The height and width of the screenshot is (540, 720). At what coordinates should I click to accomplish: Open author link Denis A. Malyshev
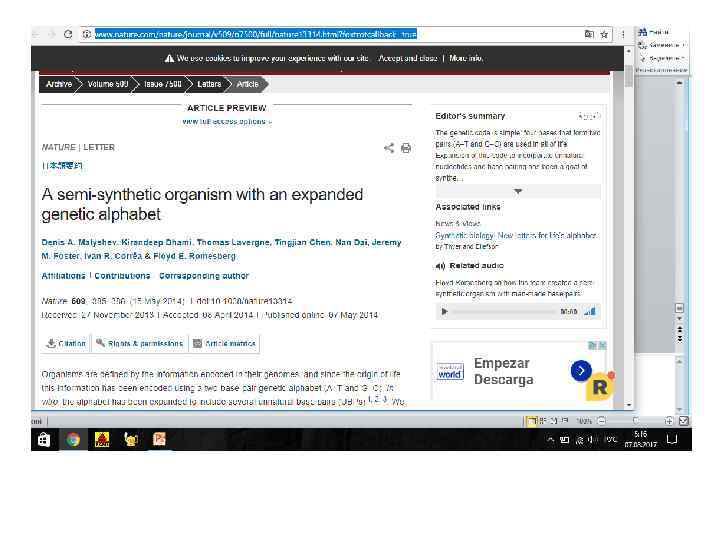point(79,242)
